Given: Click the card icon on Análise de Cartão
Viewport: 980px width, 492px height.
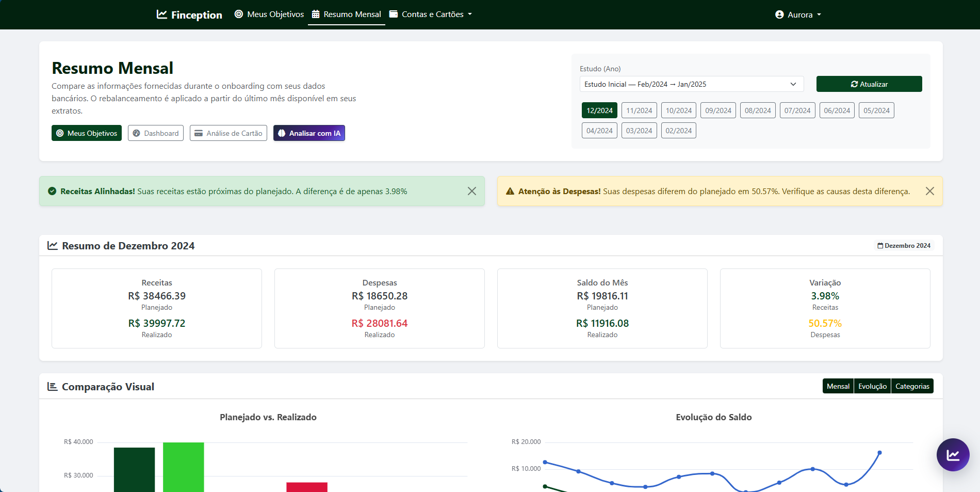Looking at the screenshot, I should tap(199, 133).
